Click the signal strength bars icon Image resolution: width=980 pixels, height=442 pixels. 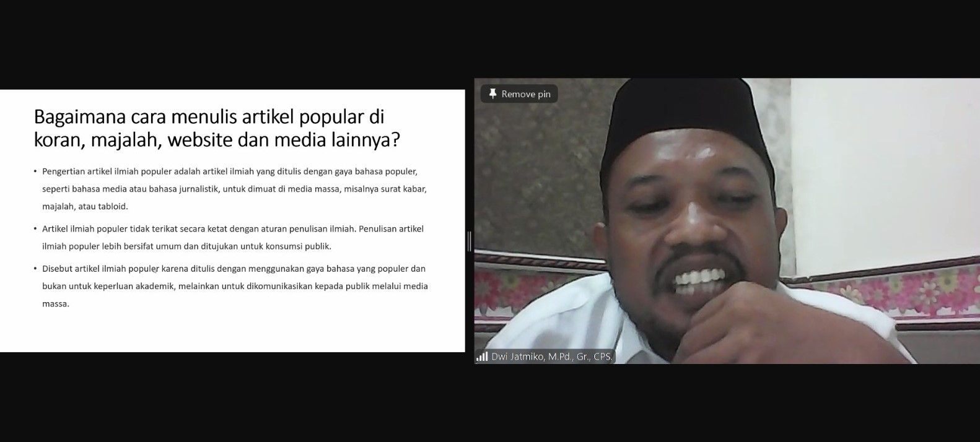click(x=482, y=357)
